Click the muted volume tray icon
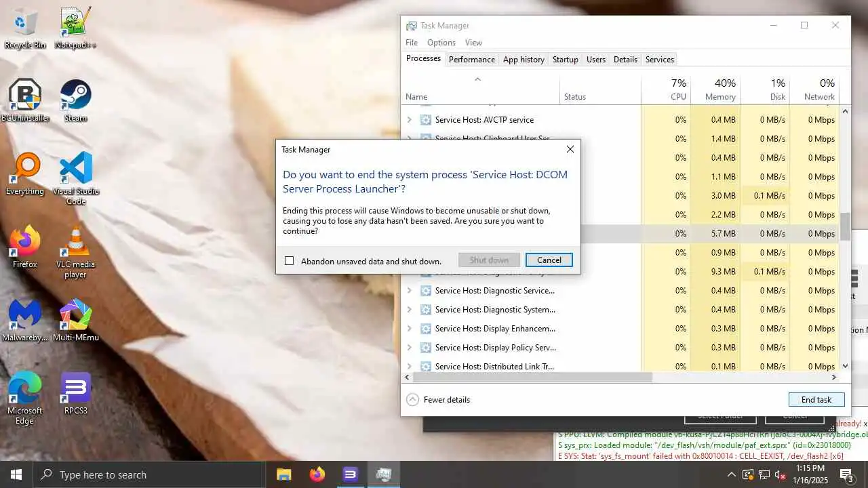This screenshot has width=868, height=488. click(780, 474)
